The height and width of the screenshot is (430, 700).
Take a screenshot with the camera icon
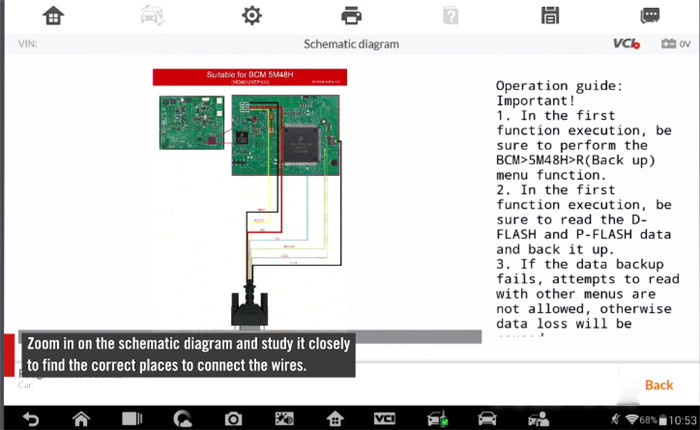click(x=233, y=419)
